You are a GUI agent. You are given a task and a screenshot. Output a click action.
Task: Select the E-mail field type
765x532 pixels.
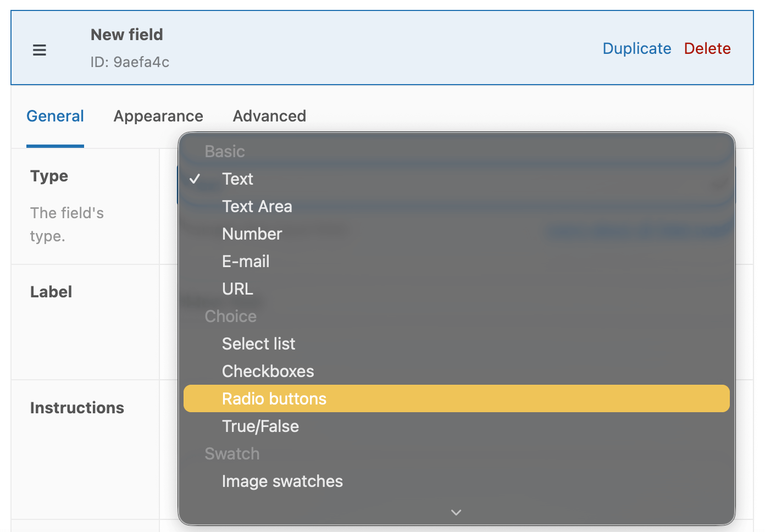pos(246,261)
